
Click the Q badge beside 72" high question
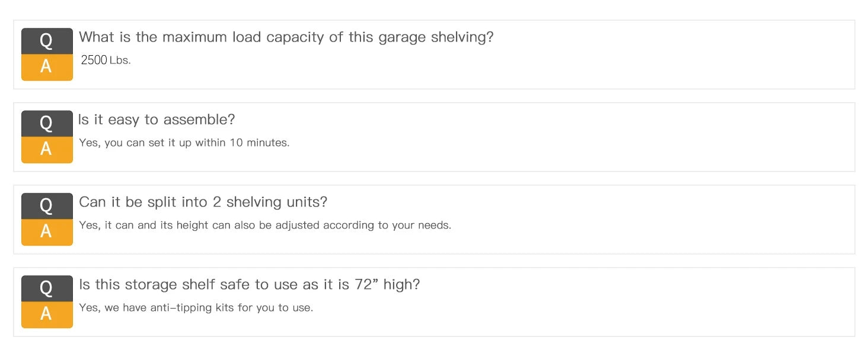47,288
